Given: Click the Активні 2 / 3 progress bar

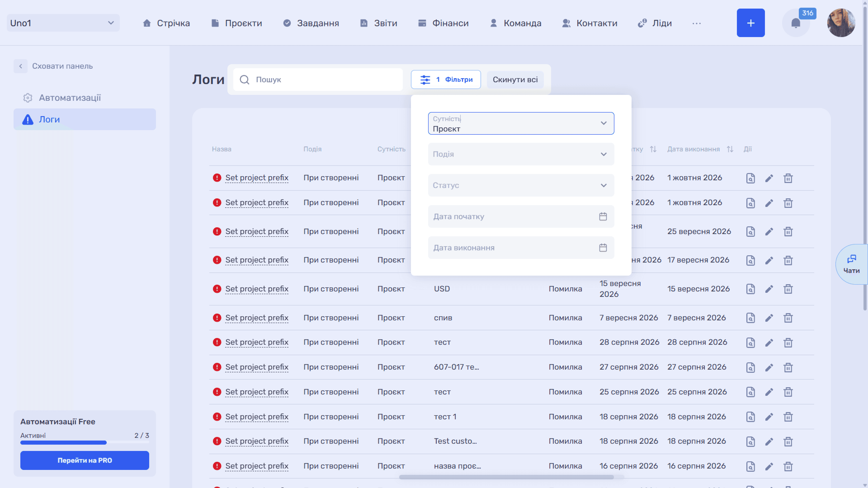Looking at the screenshot, I should click(85, 443).
